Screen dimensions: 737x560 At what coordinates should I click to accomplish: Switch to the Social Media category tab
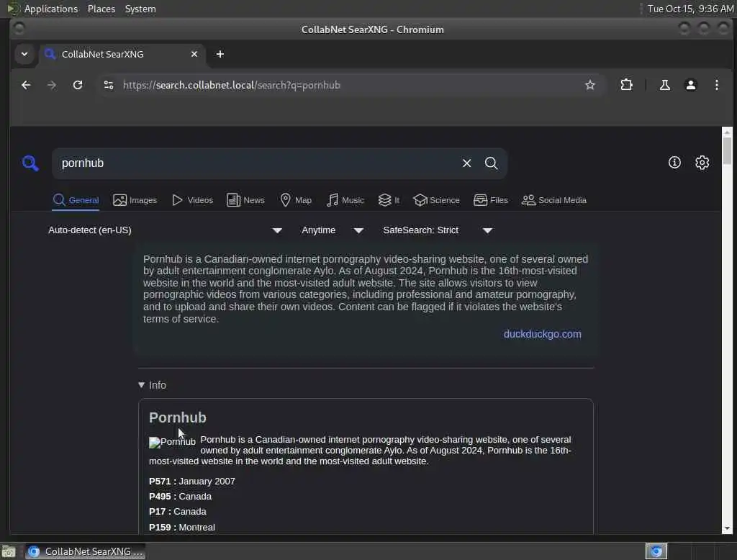[554, 200]
